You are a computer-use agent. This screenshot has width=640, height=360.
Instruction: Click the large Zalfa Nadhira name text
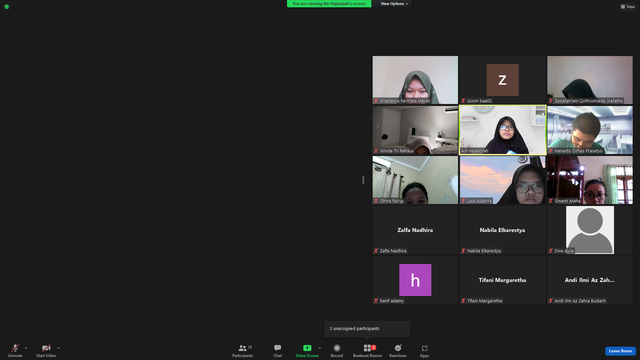point(415,230)
